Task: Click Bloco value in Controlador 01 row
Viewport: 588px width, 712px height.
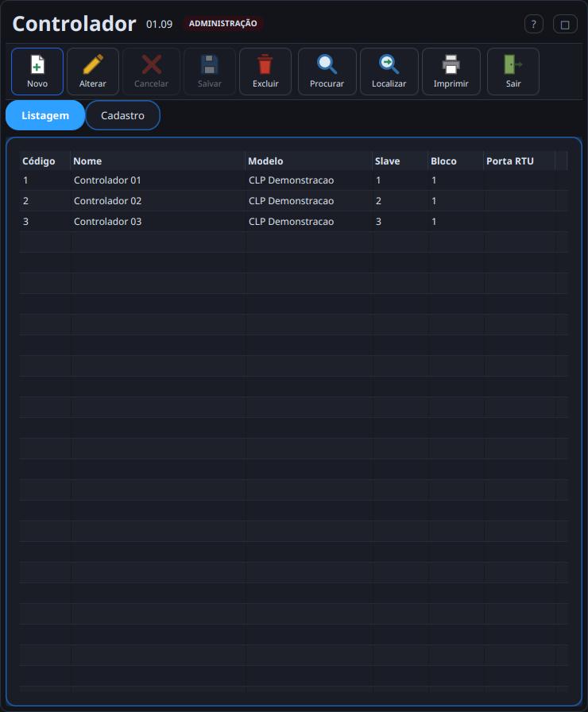Action: click(x=434, y=180)
